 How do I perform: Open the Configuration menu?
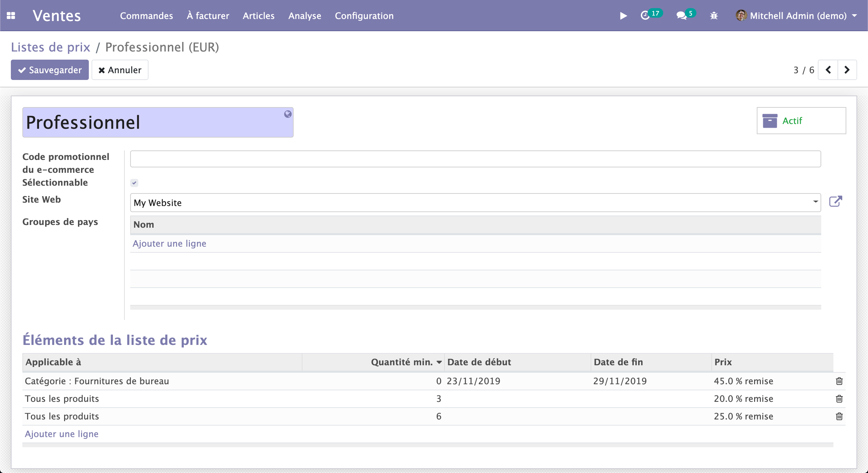364,16
